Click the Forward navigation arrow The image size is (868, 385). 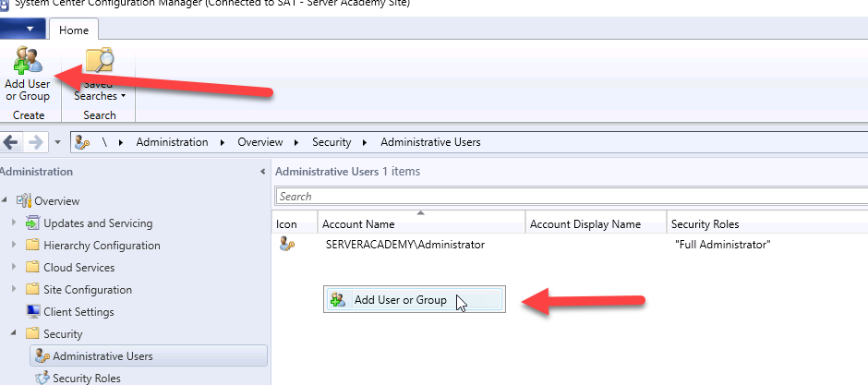pos(37,142)
